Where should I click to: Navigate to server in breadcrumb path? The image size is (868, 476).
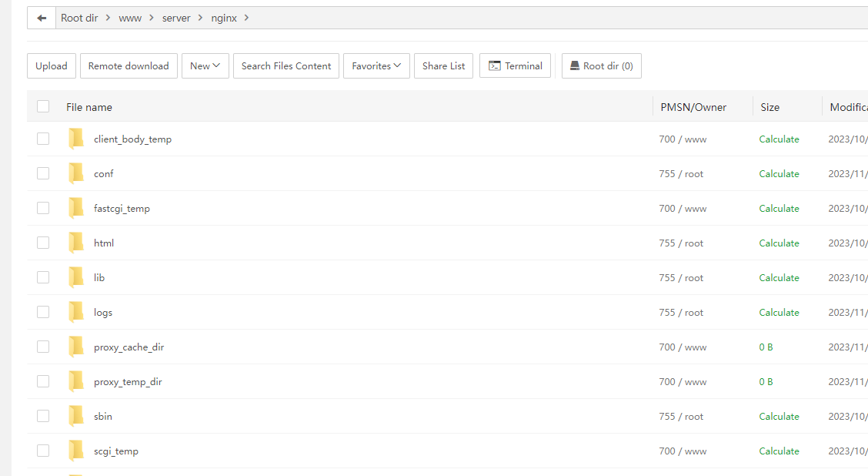[176, 18]
